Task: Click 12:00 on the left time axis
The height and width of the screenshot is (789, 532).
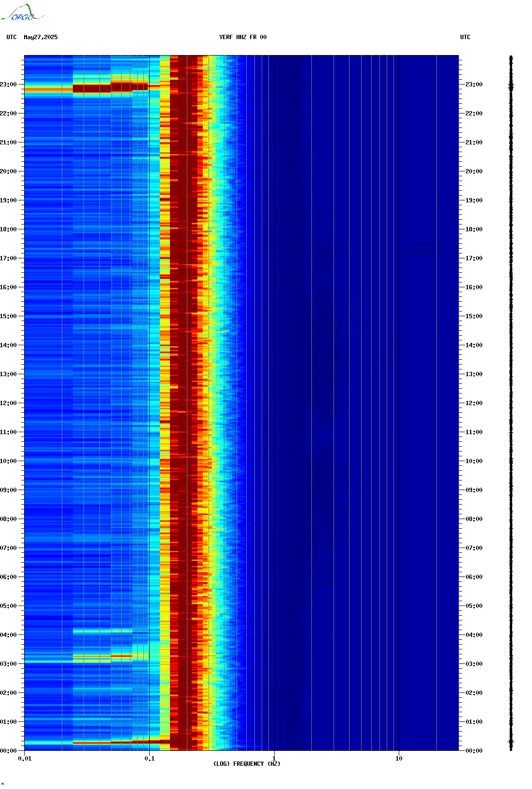Action: 8,403
